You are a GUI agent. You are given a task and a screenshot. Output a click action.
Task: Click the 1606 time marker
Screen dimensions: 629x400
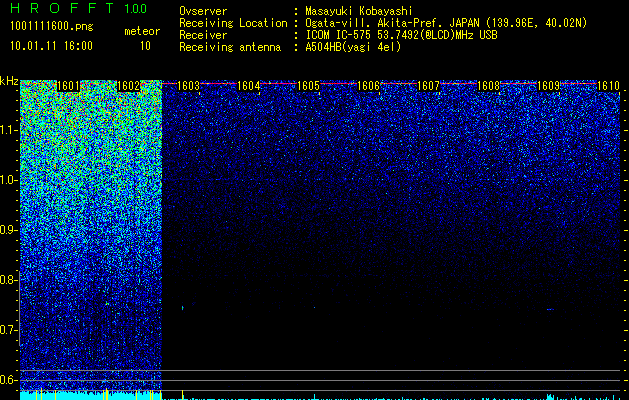pyautogui.click(x=368, y=86)
